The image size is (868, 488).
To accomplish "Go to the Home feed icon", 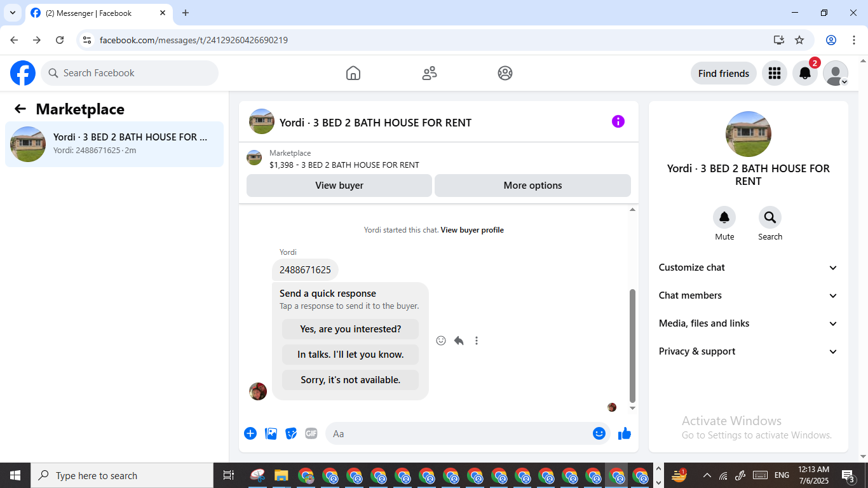I will (x=353, y=73).
